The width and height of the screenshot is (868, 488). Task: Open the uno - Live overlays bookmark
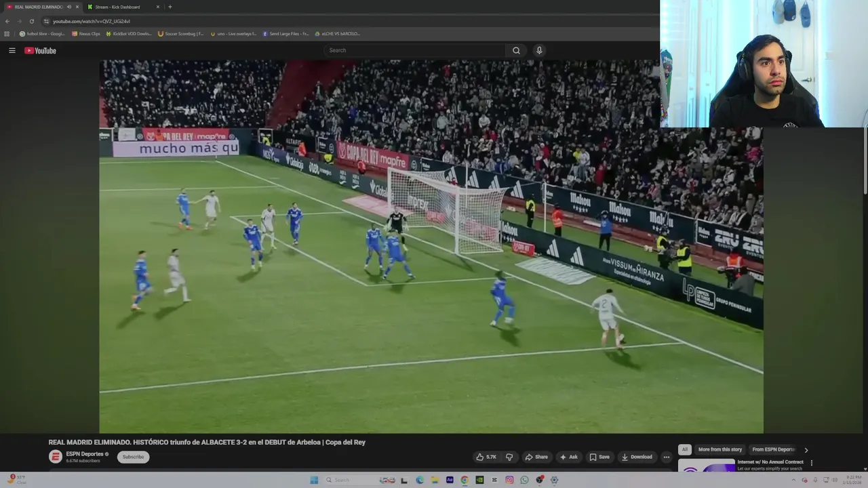pos(233,34)
